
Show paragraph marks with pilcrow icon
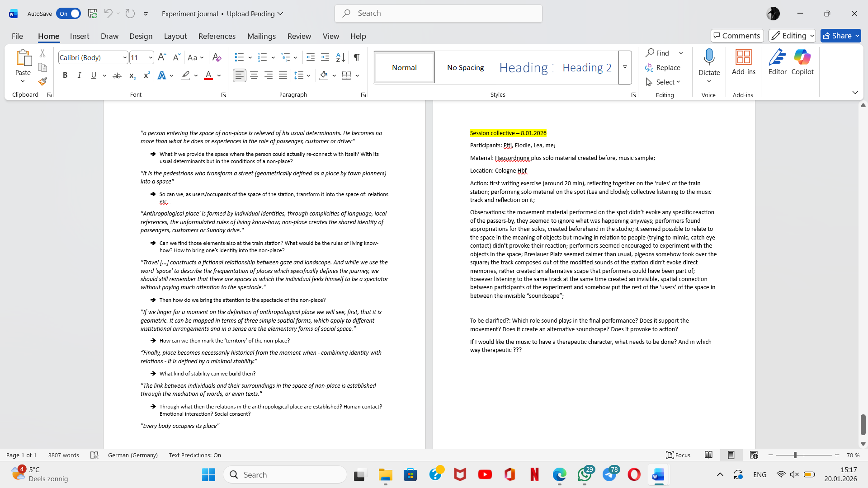[x=357, y=57]
